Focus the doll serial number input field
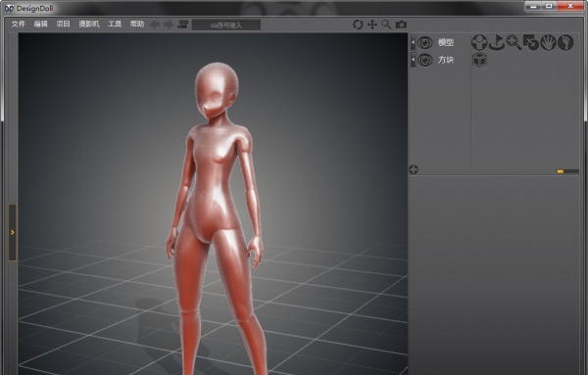The image size is (588, 375). pos(226,25)
